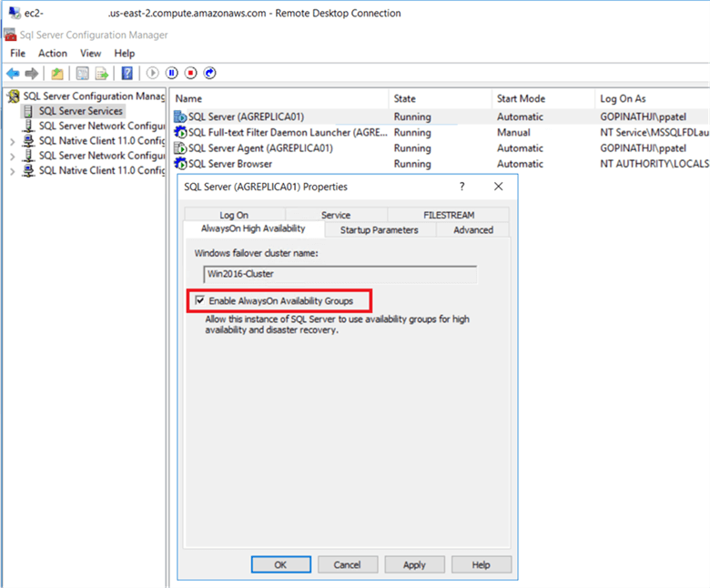The image size is (710, 588).
Task: Click the Help button in Properties dialog
Action: [x=482, y=564]
